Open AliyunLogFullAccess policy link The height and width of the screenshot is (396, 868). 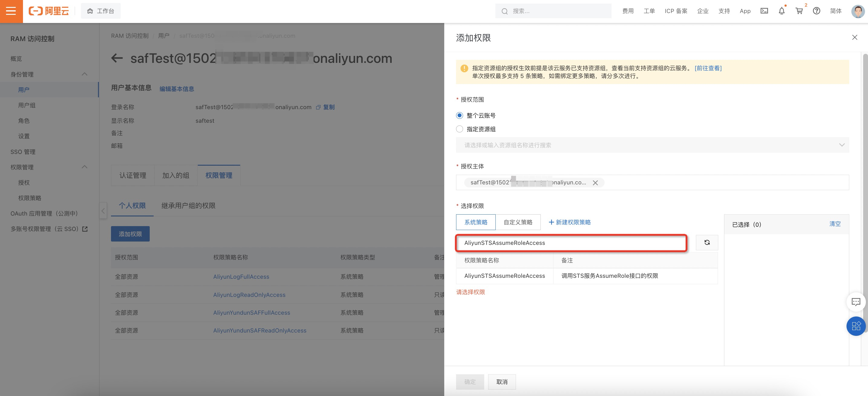[241, 277]
